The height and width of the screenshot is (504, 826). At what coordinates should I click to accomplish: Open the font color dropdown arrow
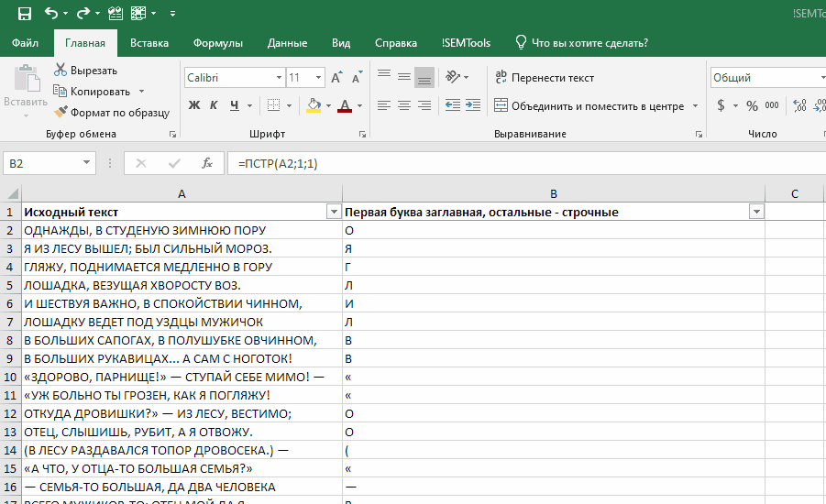pos(359,106)
